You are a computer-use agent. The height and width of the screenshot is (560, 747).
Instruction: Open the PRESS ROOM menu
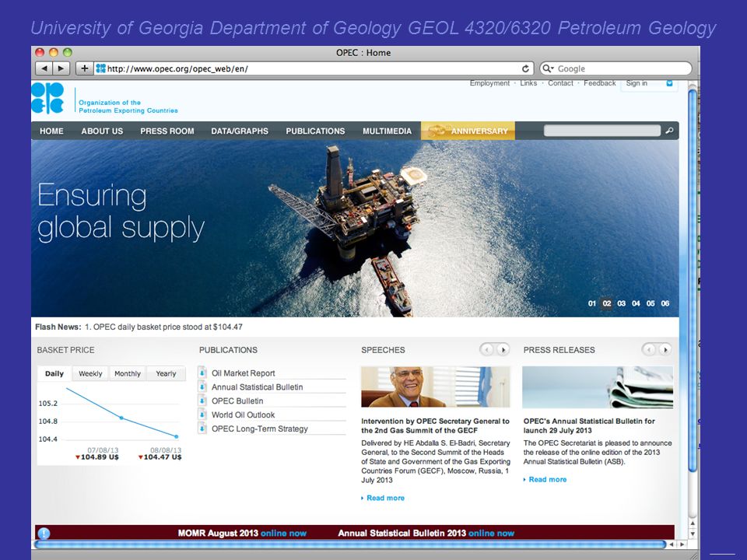point(167,131)
